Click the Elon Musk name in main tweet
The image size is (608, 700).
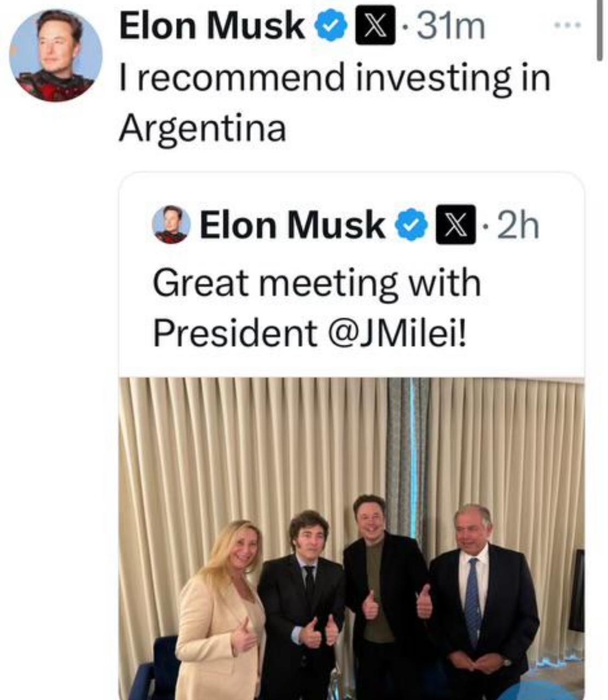click(212, 26)
